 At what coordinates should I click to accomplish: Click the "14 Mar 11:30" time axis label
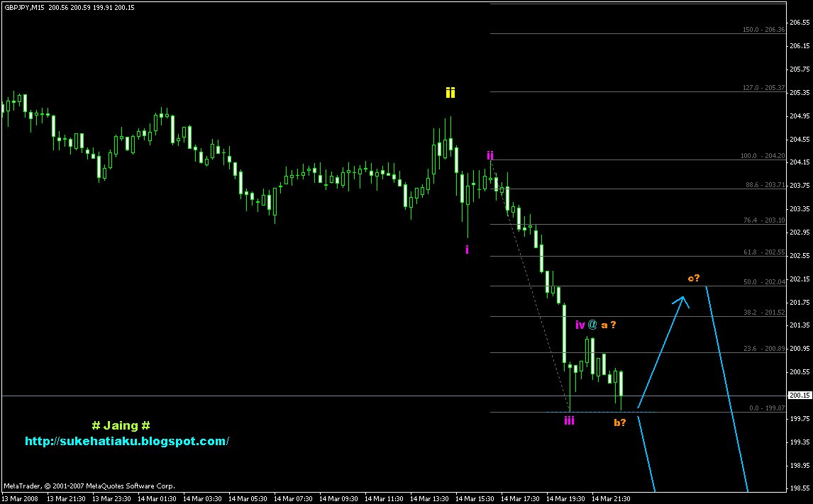pyautogui.click(x=384, y=499)
